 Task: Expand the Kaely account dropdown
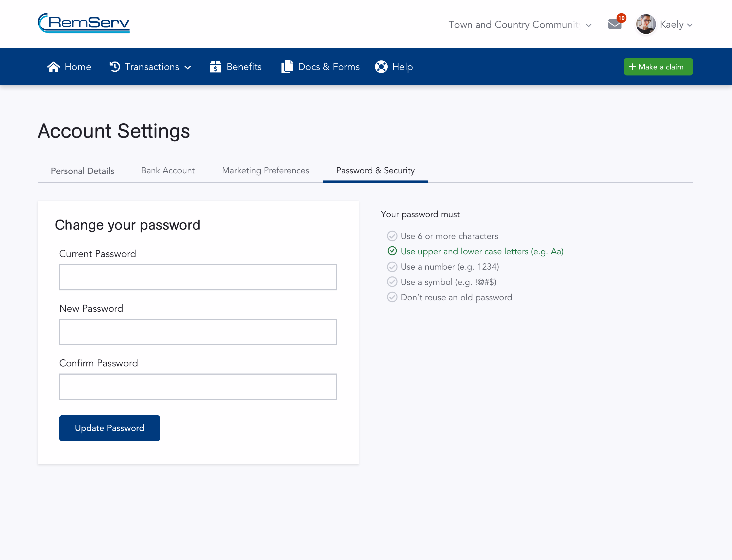tap(690, 24)
